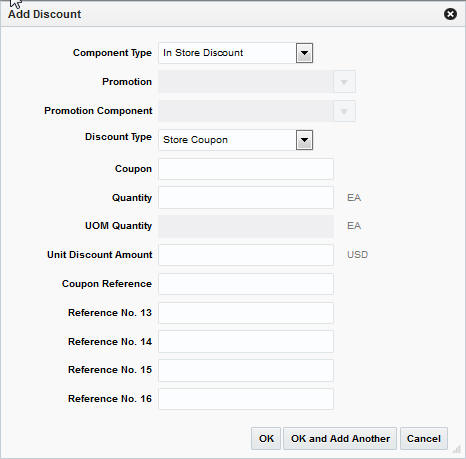Grab the dialog resize handle corner
Viewport: 466px width, 459px height.
coord(456,450)
